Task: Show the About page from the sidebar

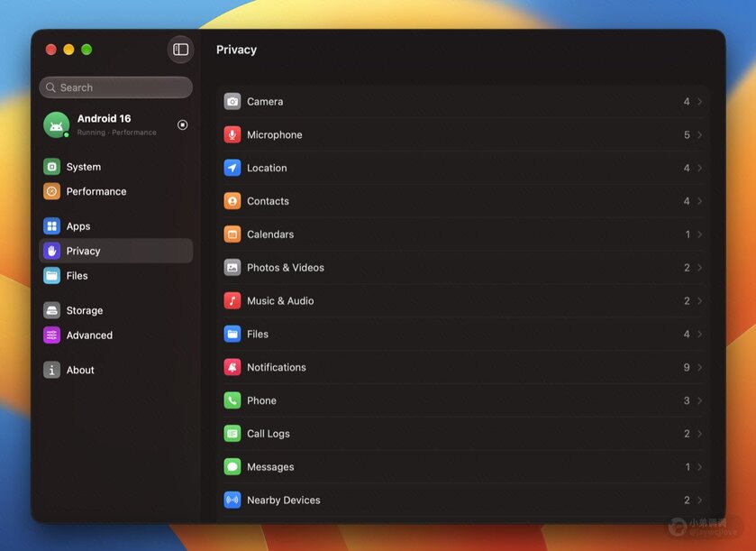Action: [115, 370]
